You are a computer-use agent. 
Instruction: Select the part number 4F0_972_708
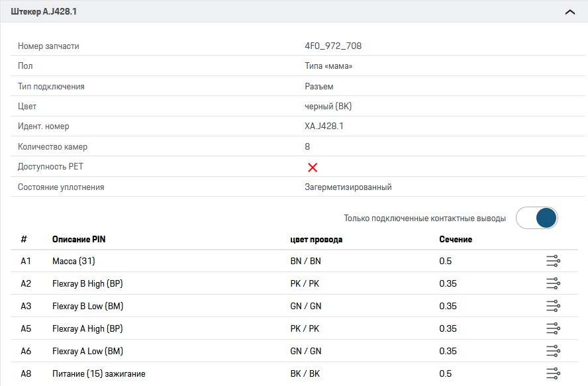(332, 46)
